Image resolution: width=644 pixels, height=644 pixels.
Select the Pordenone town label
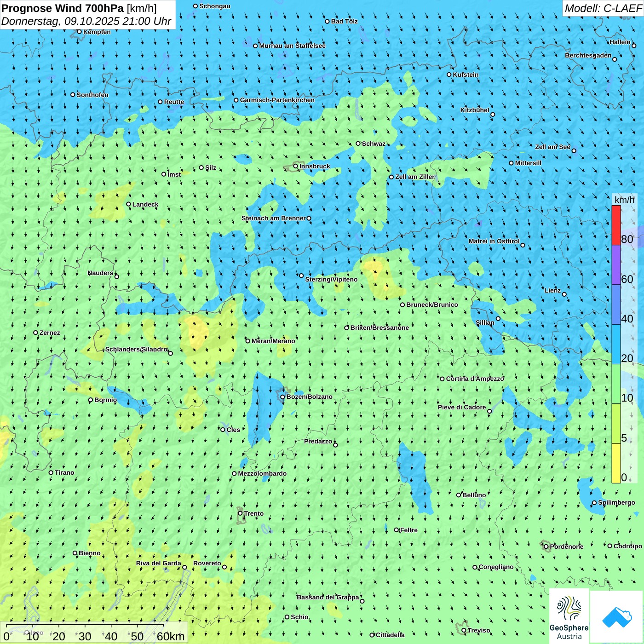[567, 546]
